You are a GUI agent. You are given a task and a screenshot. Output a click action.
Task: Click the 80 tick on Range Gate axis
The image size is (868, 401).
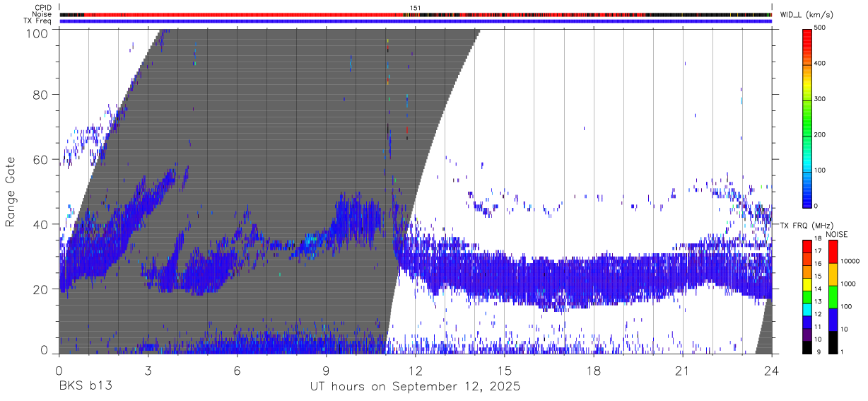click(42, 95)
